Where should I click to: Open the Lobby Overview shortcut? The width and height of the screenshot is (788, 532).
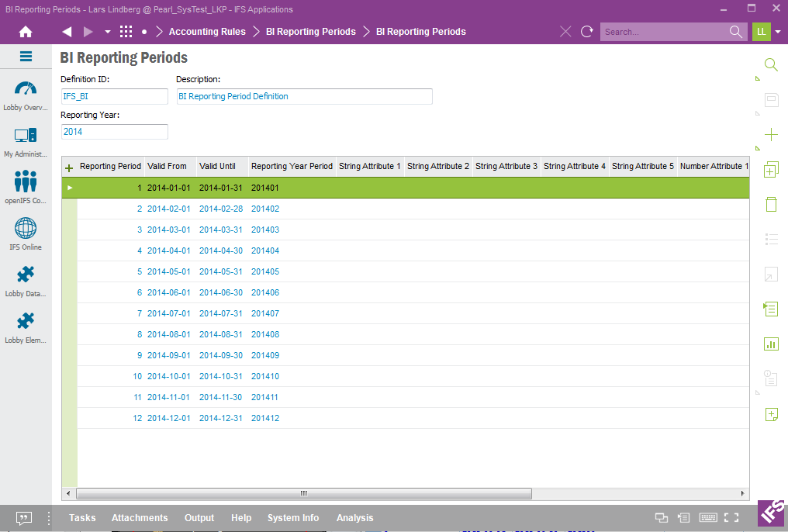coord(26,96)
